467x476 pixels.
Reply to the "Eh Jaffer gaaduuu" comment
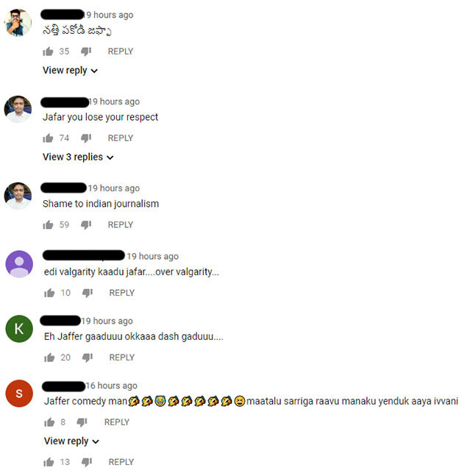[121, 358]
